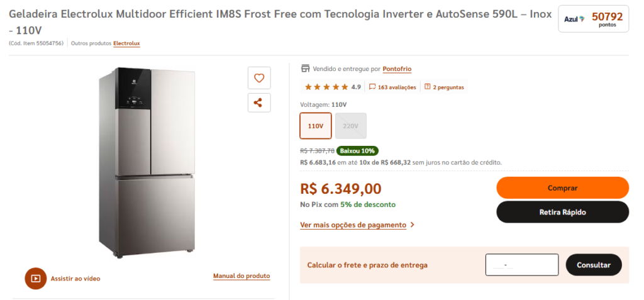This screenshot has height=300, width=644.
Task: Expand Ver mais opções de pagamento
Action: pos(353,225)
